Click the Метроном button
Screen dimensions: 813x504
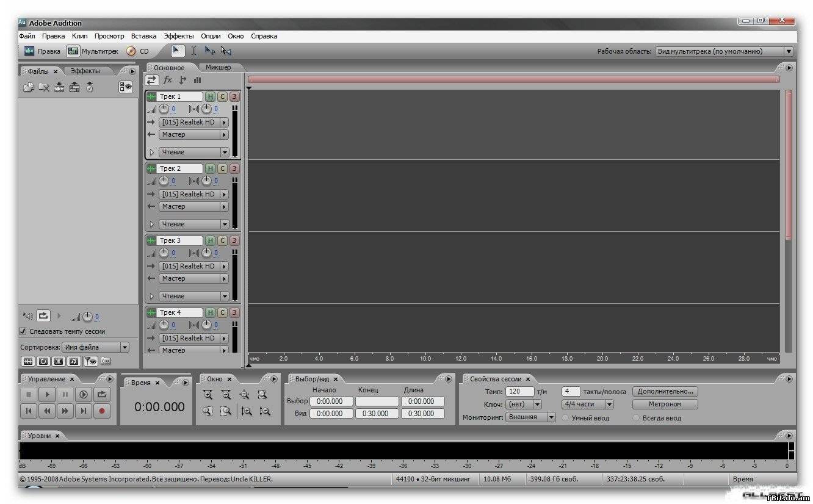[x=665, y=404]
